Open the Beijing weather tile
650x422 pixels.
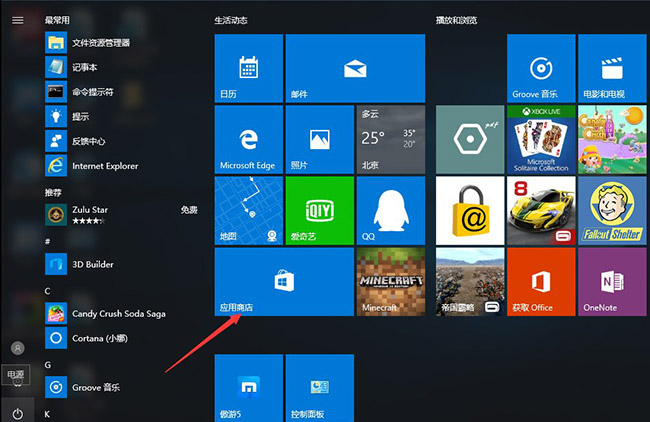pos(391,139)
